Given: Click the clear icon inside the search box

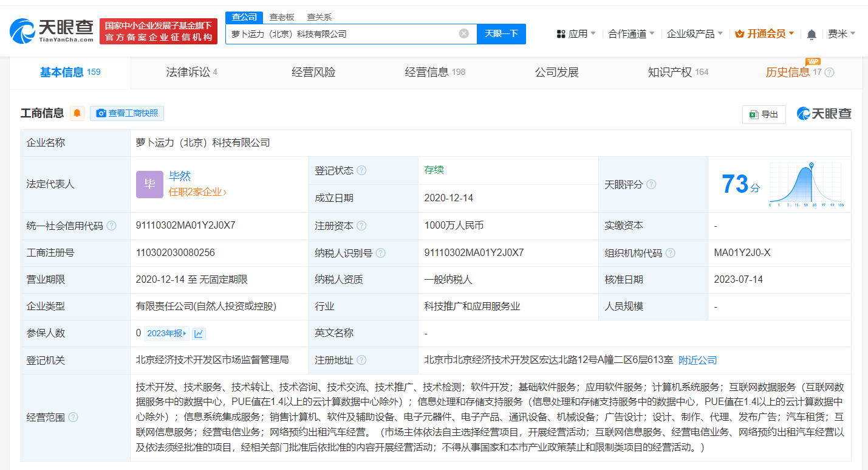Looking at the screenshot, I should (464, 33).
